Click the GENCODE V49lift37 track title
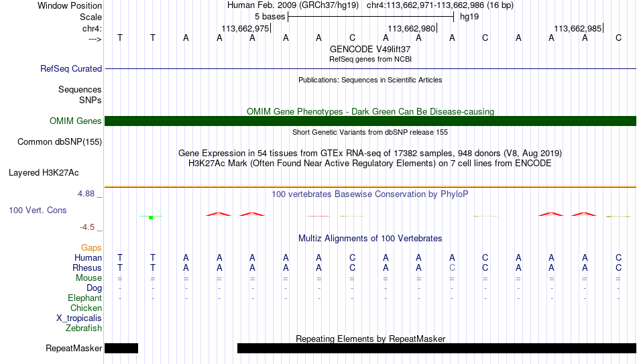Viewport: 637px width, 364px height. [370, 49]
